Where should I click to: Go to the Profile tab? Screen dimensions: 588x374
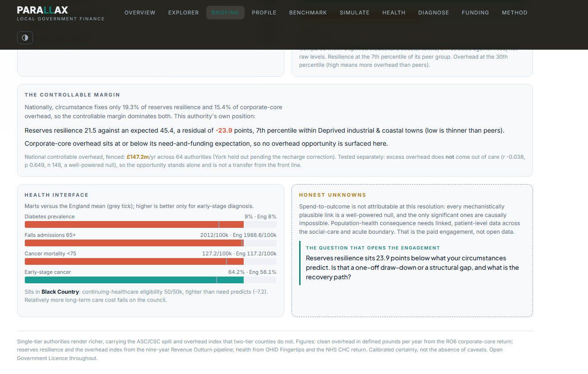264,13
